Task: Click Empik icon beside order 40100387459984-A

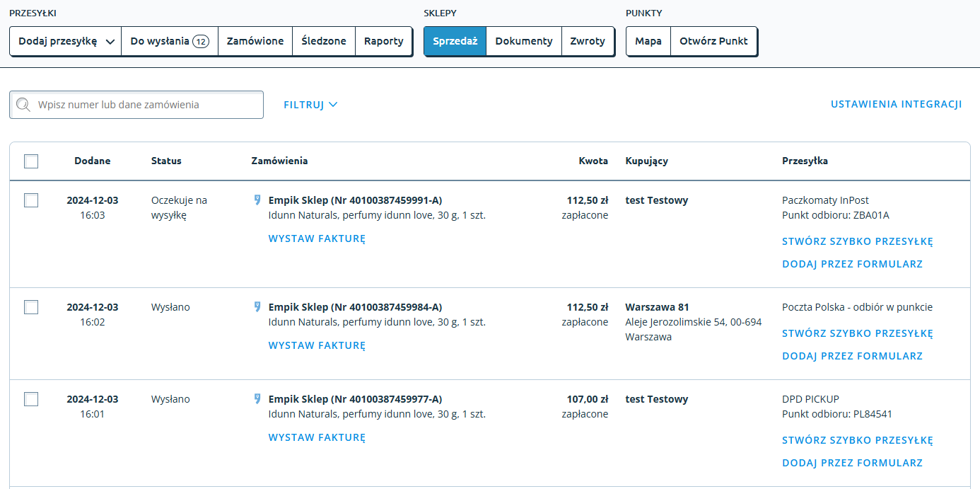Action: tap(257, 307)
